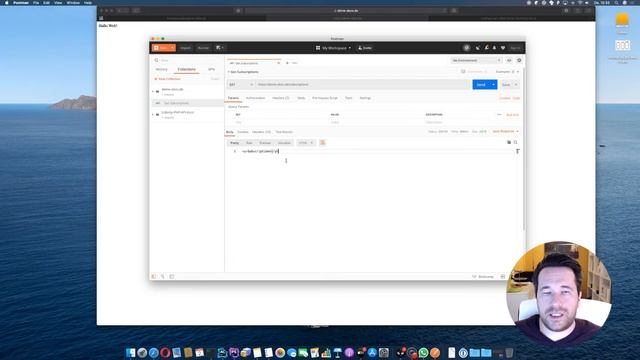Open the Send button dropdown arrow
The image size is (640, 360).
point(493,84)
